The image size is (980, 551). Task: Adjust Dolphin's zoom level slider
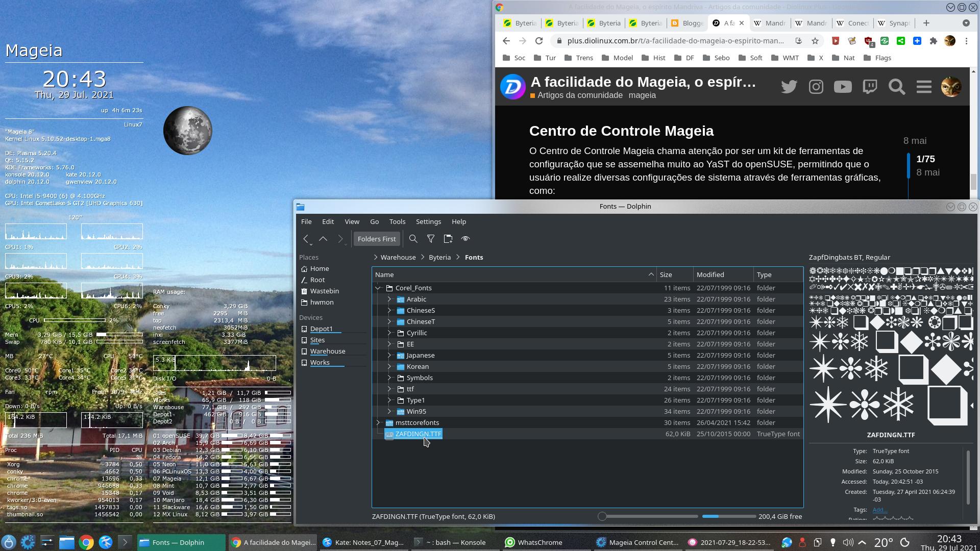coord(648,517)
